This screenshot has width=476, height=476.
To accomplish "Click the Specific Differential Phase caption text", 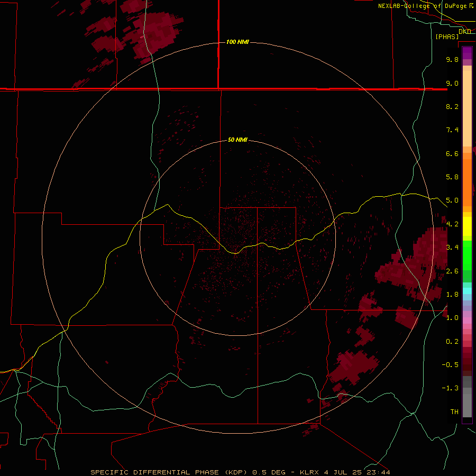I will [x=240, y=472].
